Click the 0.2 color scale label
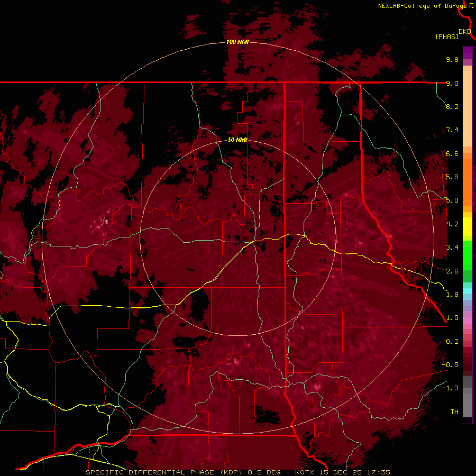Image resolution: width=476 pixels, height=476 pixels. 452,342
